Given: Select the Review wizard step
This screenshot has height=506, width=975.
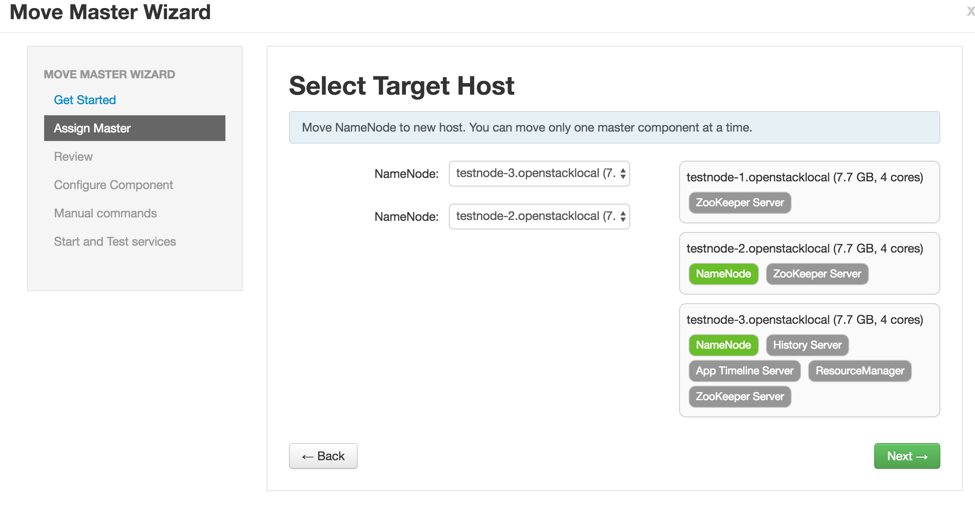Looking at the screenshot, I should (73, 157).
